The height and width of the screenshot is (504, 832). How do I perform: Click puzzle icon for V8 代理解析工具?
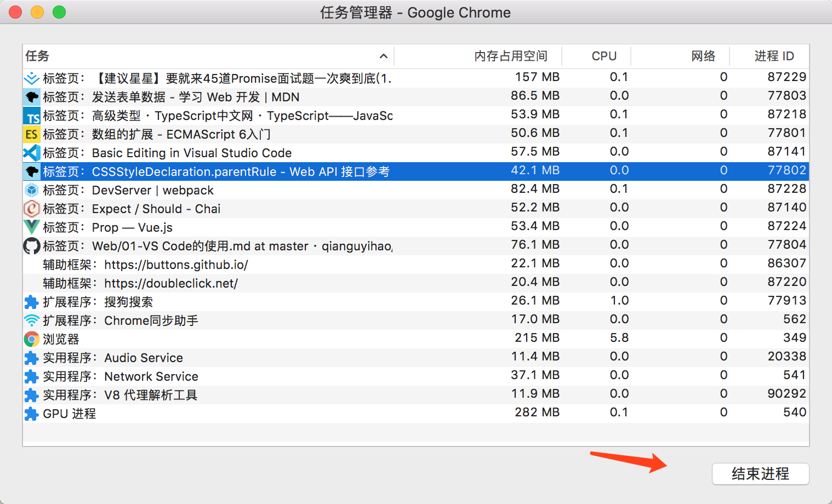click(x=32, y=395)
